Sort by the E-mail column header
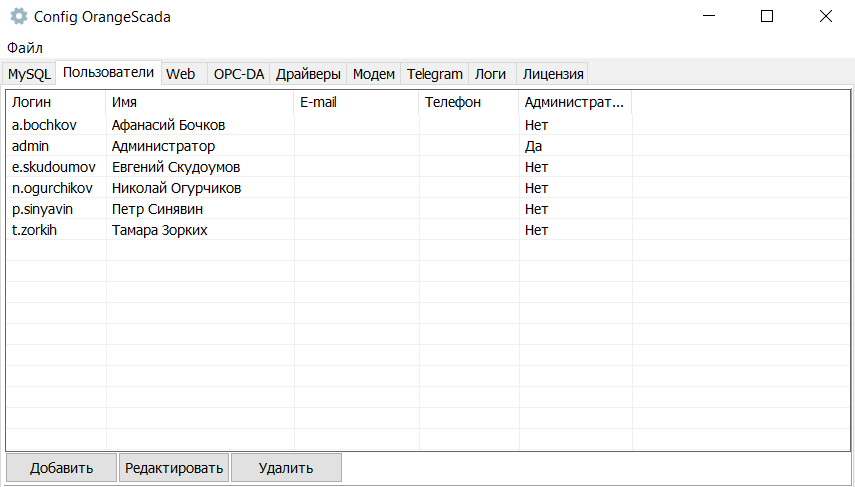The width and height of the screenshot is (855, 487). pos(356,102)
